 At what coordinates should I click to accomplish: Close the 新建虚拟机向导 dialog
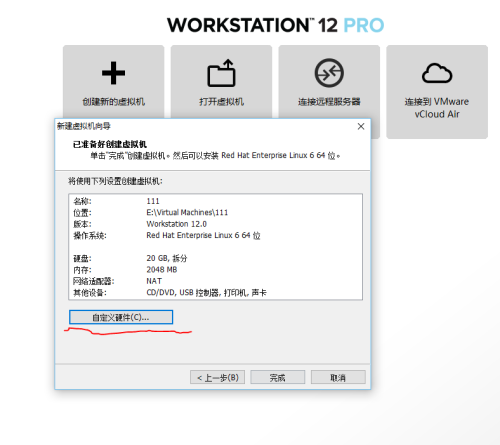361,126
